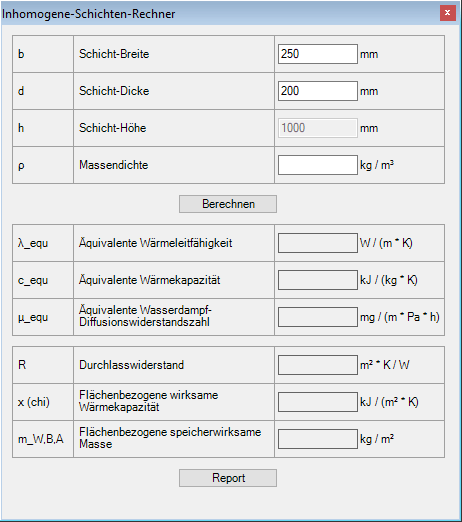Close the Inhomogene-Schichten-Rechner window
Image resolution: width=462 pixels, height=522 pixels.
448,13
